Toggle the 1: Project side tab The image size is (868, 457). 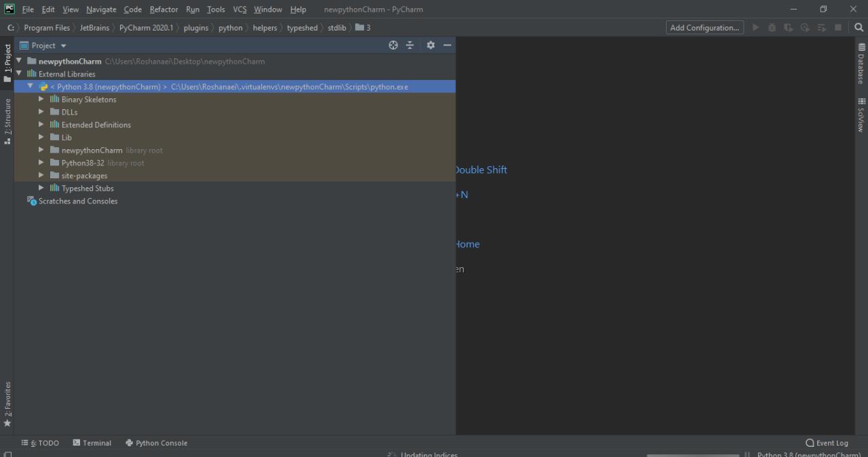pos(7,64)
